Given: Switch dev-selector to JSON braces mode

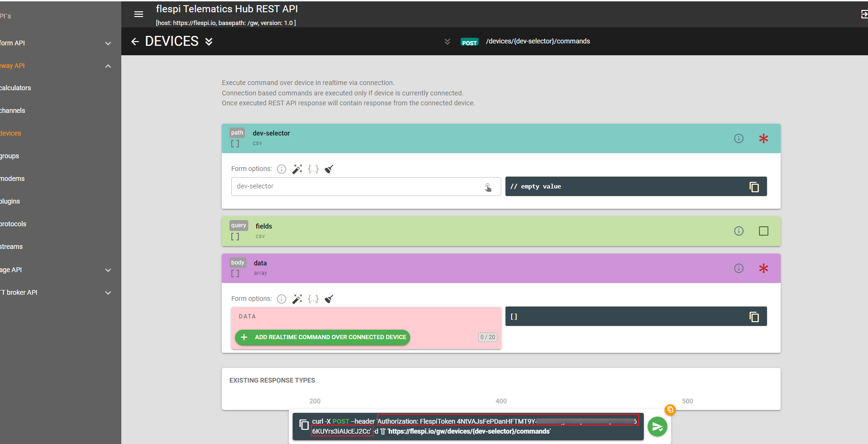Looking at the screenshot, I should (x=313, y=169).
